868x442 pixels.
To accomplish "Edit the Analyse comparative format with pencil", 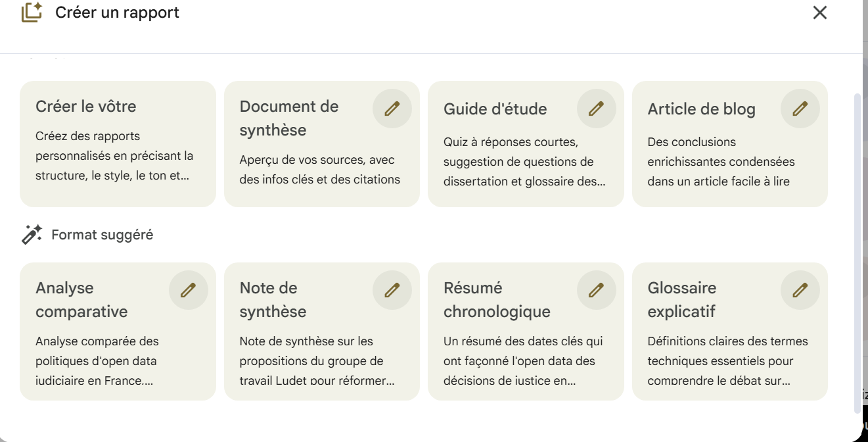I will coord(188,290).
